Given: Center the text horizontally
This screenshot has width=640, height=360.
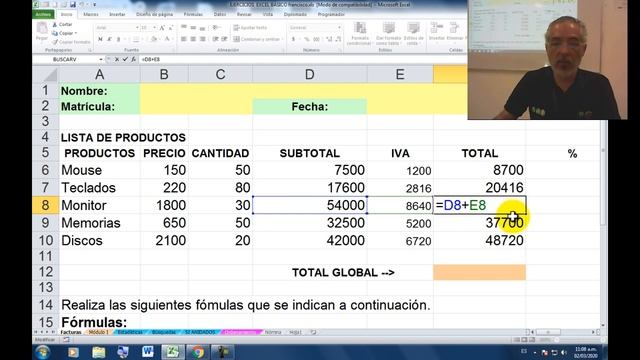Looking at the screenshot, I should coord(193,39).
